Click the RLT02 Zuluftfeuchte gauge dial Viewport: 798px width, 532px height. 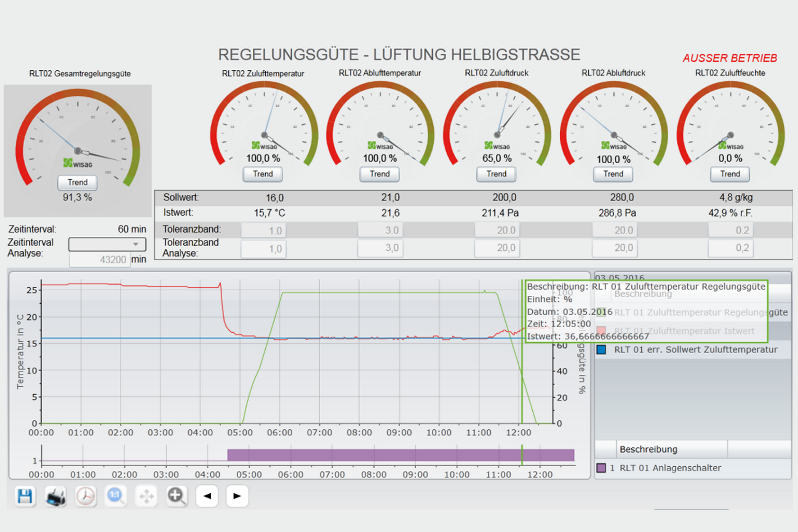(x=730, y=124)
